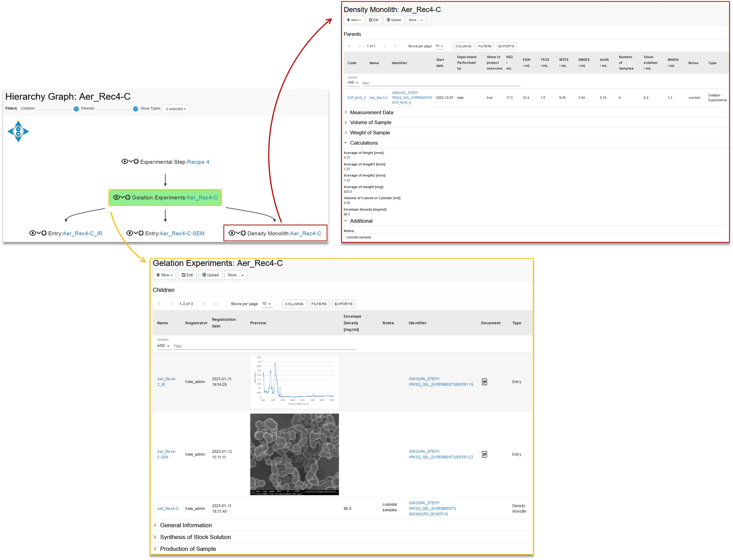Click Filter field in Parents table

441,83
